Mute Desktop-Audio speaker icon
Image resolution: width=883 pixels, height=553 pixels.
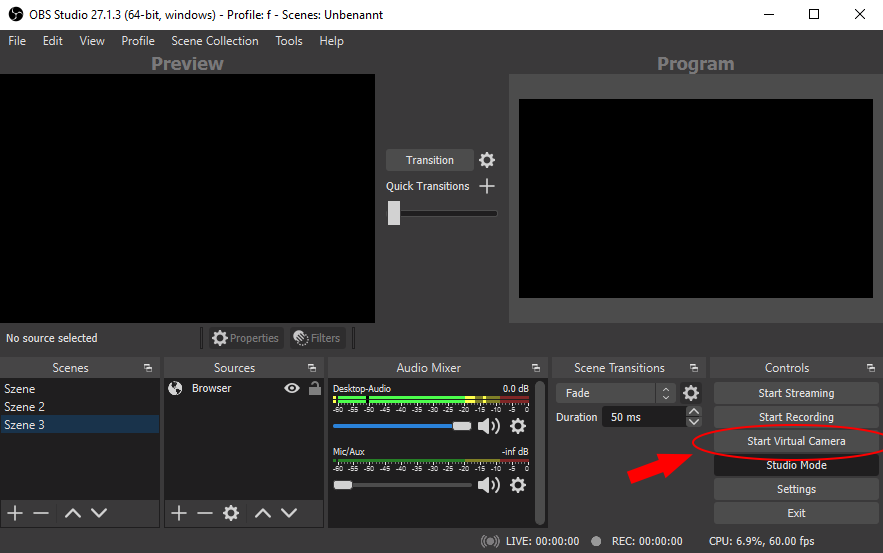[489, 426]
